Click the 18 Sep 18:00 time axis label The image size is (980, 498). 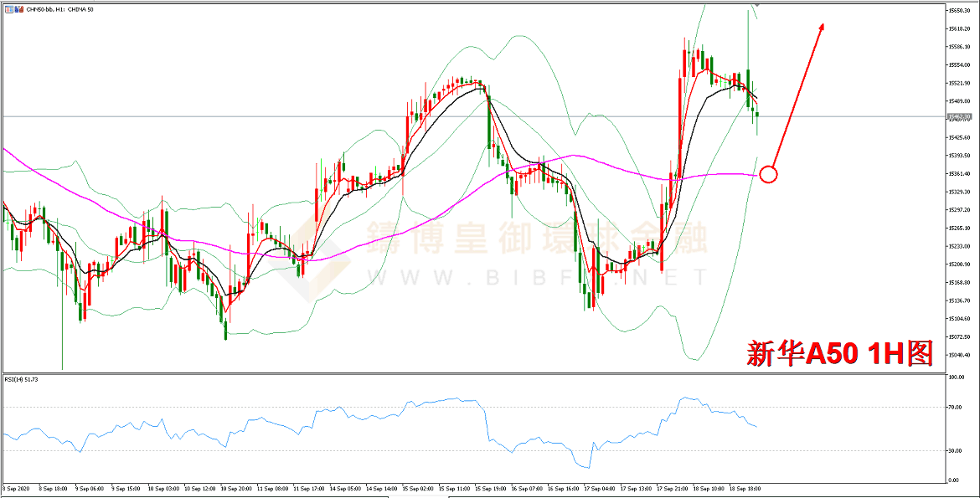(744, 488)
